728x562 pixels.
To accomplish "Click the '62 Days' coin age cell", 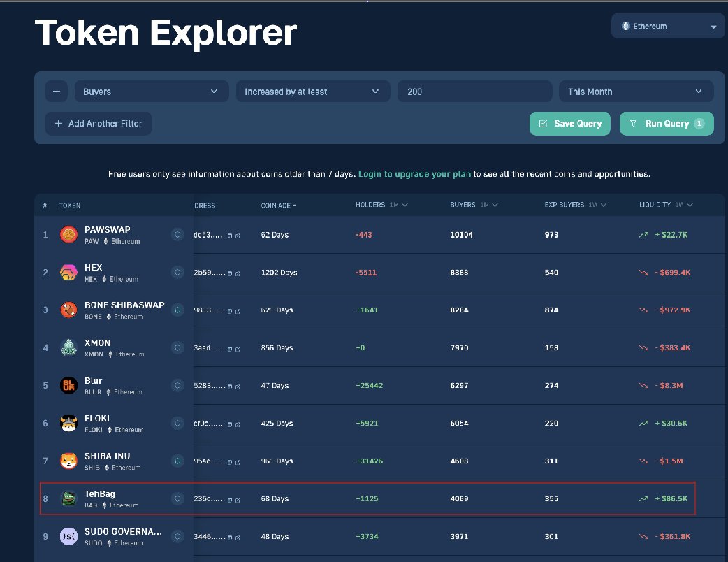I will 275,235.
